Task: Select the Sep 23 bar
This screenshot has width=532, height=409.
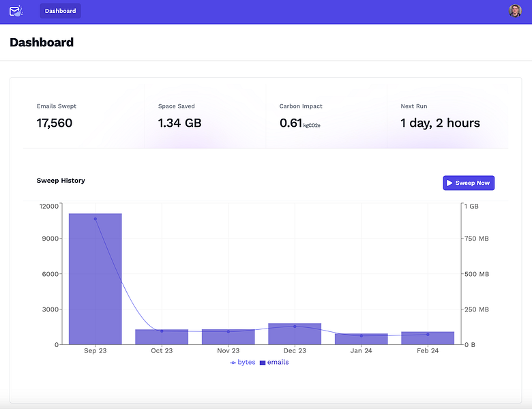Action: pos(95,279)
